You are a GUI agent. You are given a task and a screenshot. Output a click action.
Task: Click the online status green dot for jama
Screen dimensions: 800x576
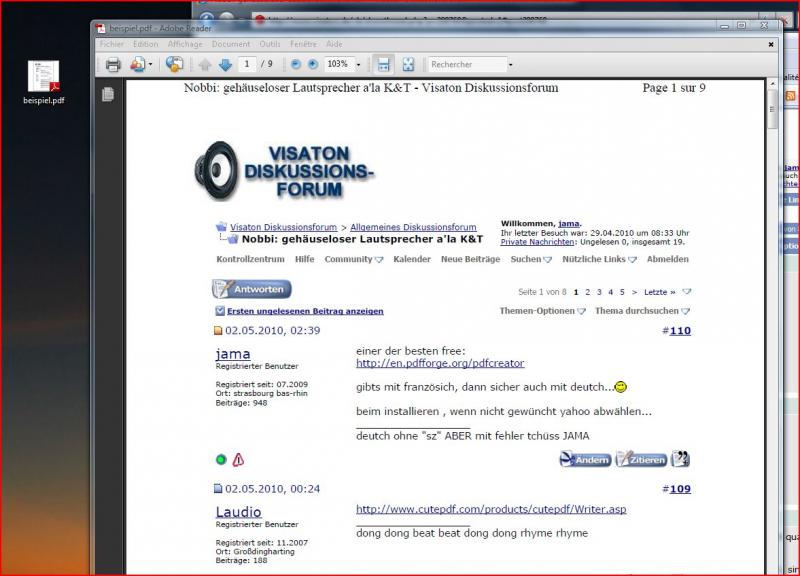point(221,460)
